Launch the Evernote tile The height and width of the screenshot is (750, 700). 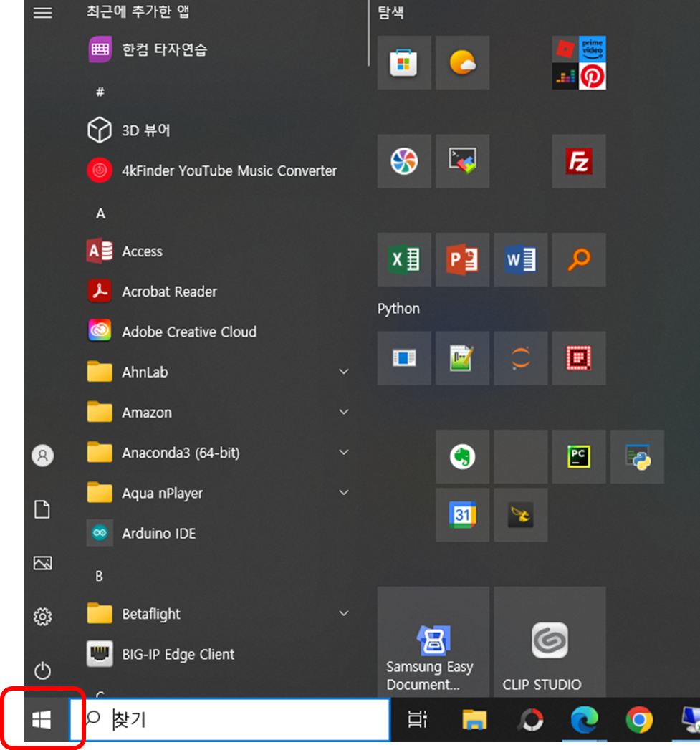tap(462, 456)
